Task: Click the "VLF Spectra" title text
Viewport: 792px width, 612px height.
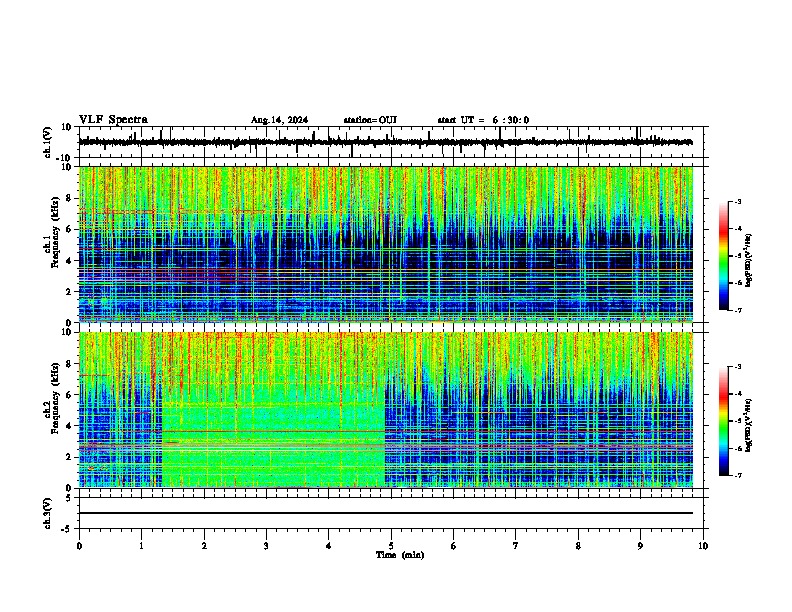Action: (x=113, y=120)
